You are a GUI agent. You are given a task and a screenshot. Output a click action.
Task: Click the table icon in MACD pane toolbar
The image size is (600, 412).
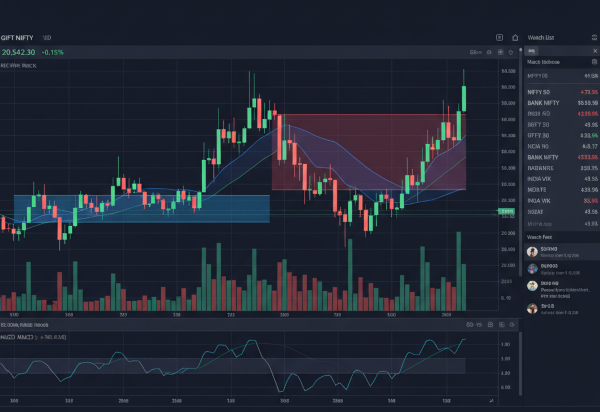pos(502,325)
